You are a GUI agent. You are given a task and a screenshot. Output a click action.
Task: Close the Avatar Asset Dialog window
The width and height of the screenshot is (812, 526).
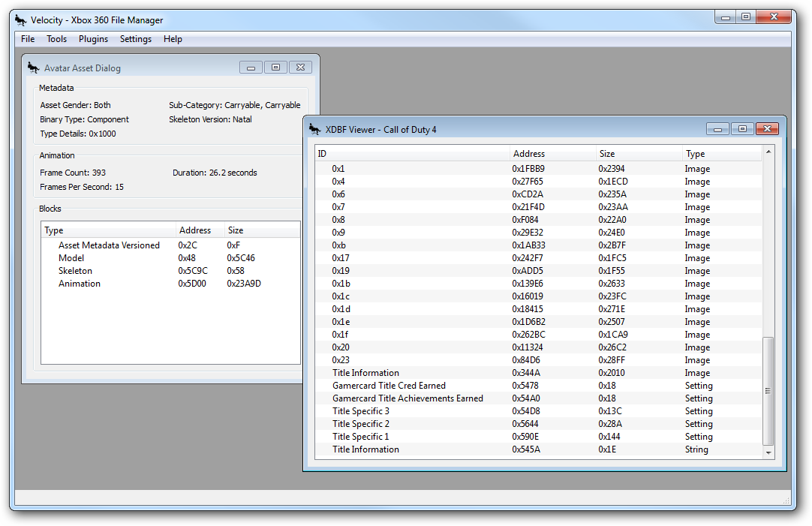pos(300,68)
